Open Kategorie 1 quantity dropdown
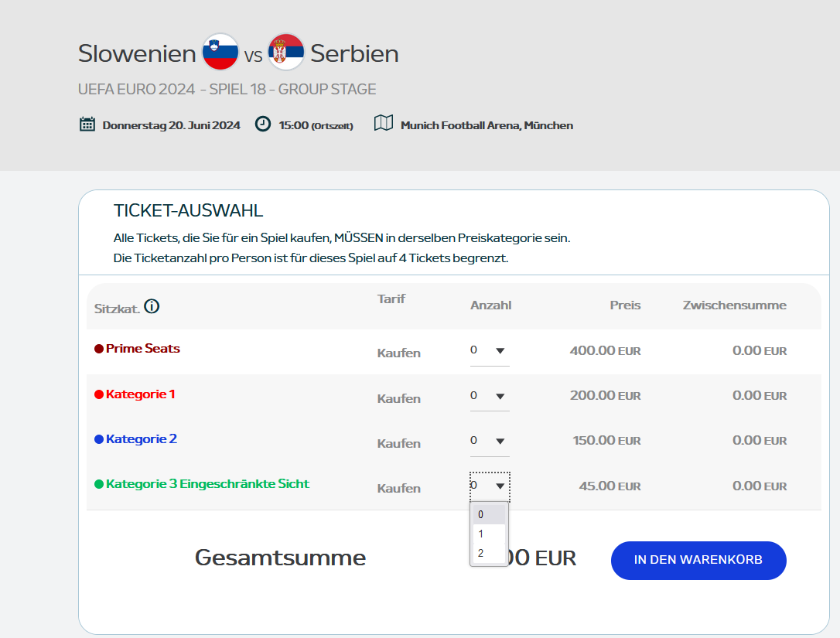 coord(489,396)
